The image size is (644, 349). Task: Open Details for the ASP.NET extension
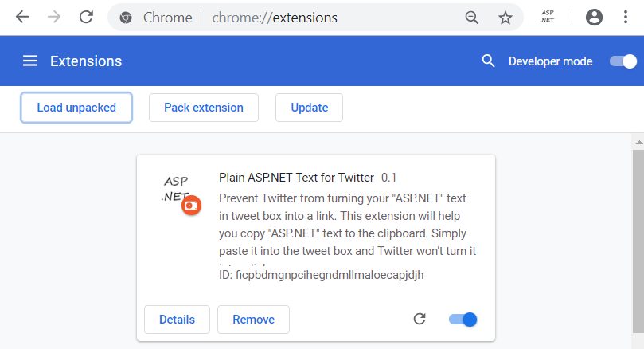point(177,320)
